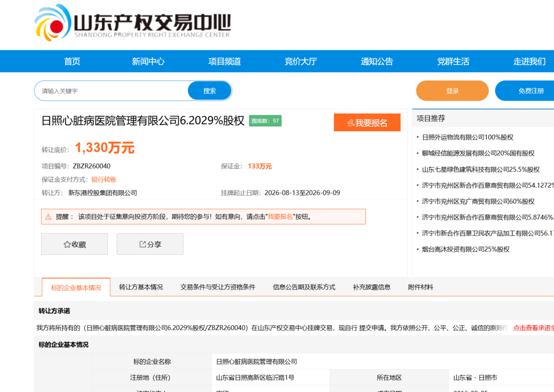Select the 附件材料 tab
The height and width of the screenshot is (392, 554).
pyautogui.click(x=421, y=287)
